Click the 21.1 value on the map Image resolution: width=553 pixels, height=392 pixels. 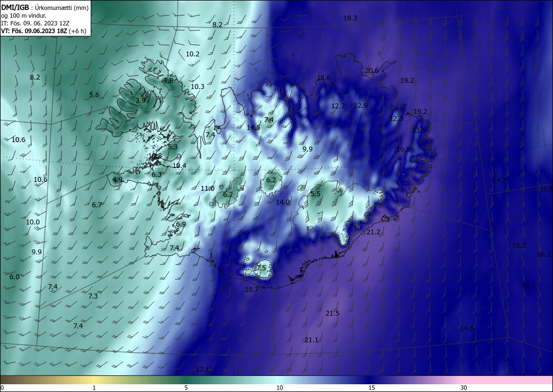311,340
